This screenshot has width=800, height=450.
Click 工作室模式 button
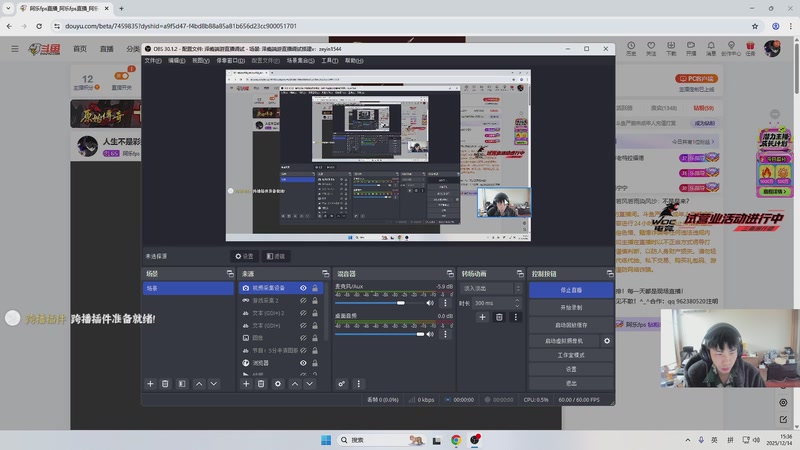pos(571,355)
